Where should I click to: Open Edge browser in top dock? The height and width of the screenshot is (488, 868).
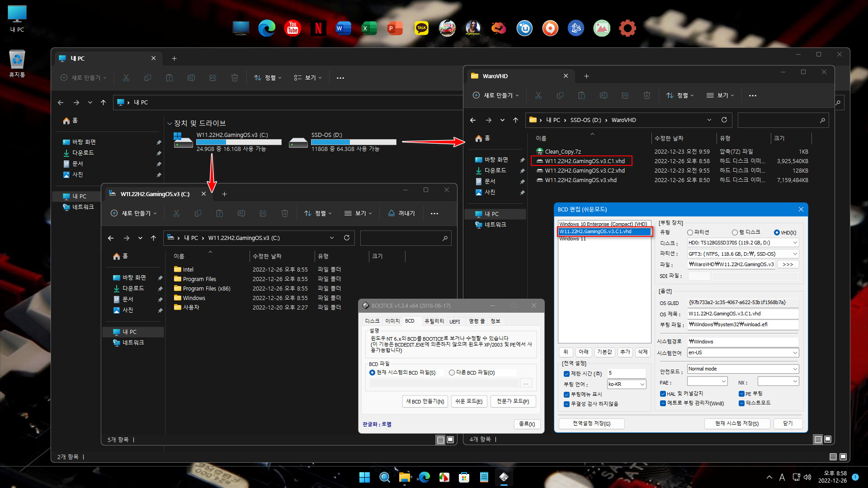coord(267,28)
